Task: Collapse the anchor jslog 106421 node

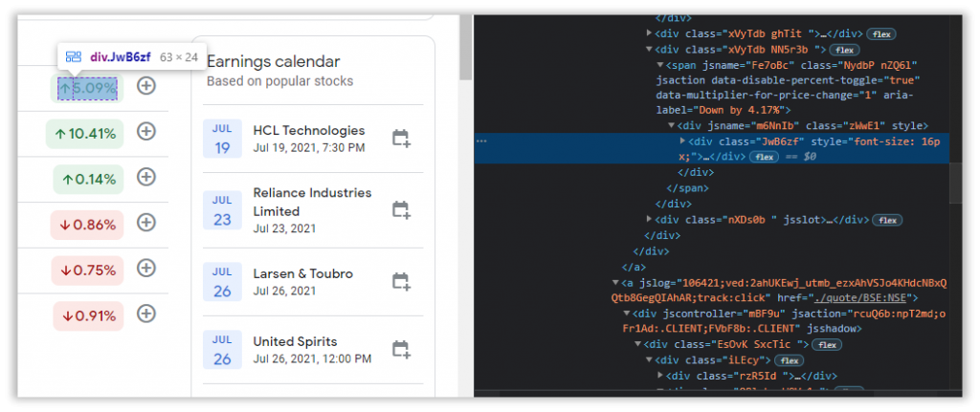Action: pyautogui.click(x=615, y=282)
